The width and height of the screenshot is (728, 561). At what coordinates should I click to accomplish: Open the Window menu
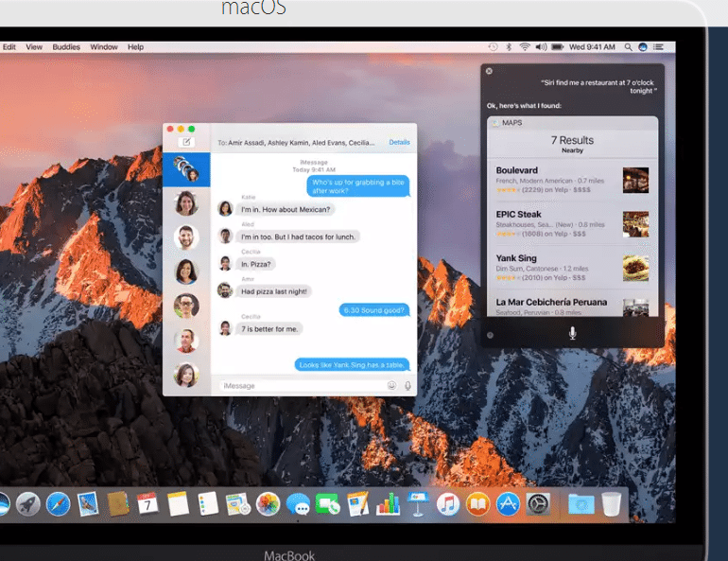pyautogui.click(x=104, y=47)
